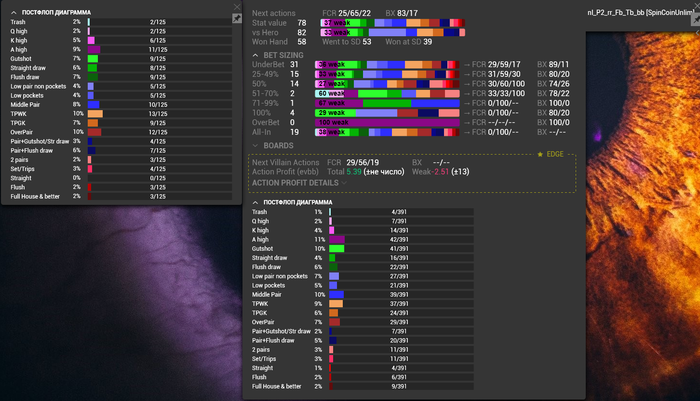Collapse the floating ПОСТФЛОП ДИАГРАММА header
Screen dimensions: 700x401
pyautogui.click(x=14, y=13)
